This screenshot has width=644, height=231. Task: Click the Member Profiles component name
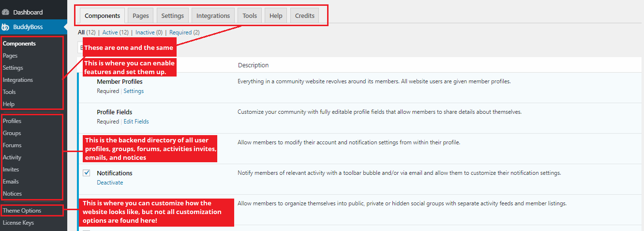pyautogui.click(x=120, y=81)
